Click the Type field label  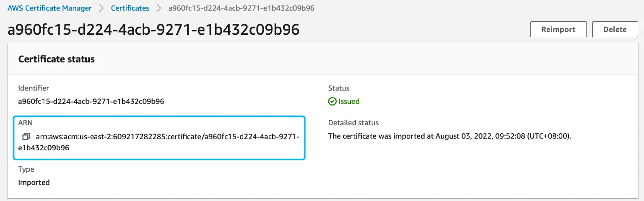(26, 169)
